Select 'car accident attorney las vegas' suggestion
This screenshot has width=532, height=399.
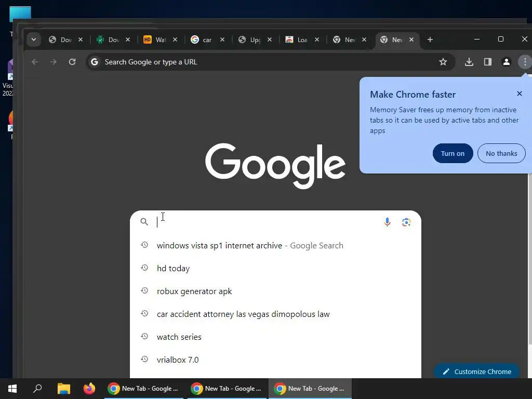coord(275,314)
